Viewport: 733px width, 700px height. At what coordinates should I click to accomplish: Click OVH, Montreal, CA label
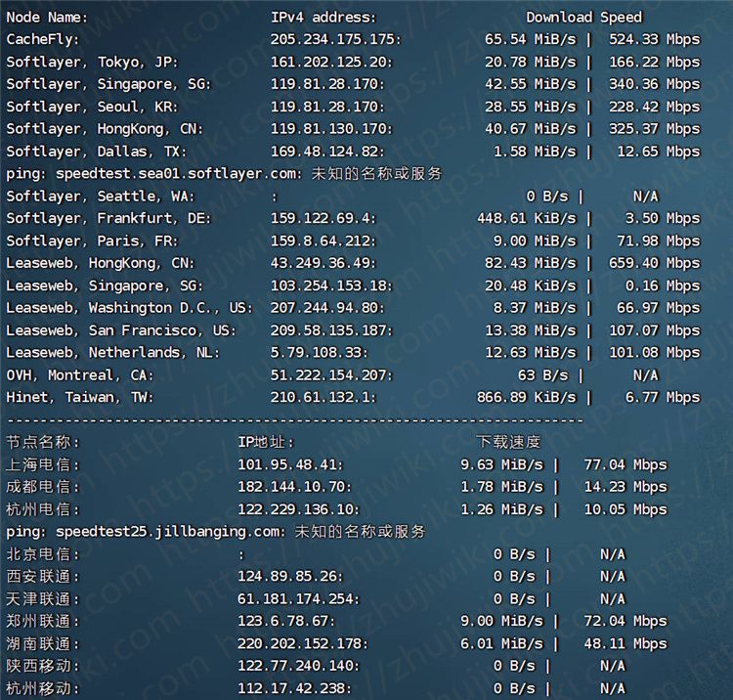pyautogui.click(x=80, y=375)
